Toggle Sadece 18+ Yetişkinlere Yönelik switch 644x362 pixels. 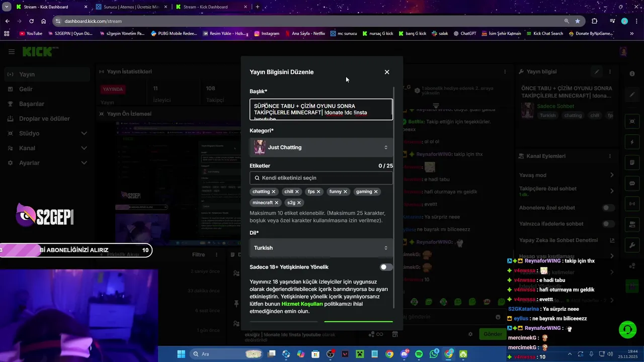coord(386,267)
